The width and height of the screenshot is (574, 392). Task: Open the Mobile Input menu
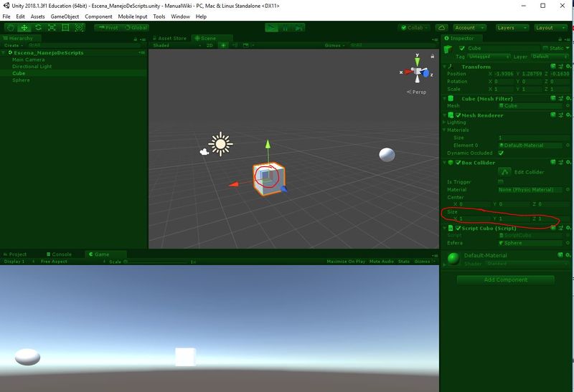tap(133, 16)
